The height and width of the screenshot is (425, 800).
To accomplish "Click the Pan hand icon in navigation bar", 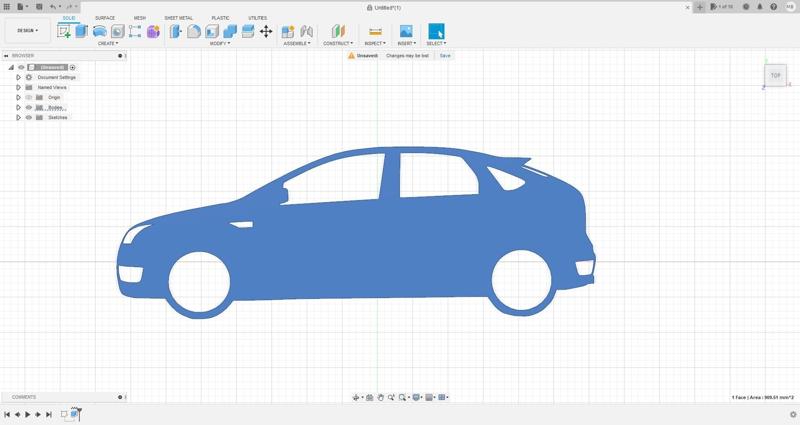I will tap(380, 397).
